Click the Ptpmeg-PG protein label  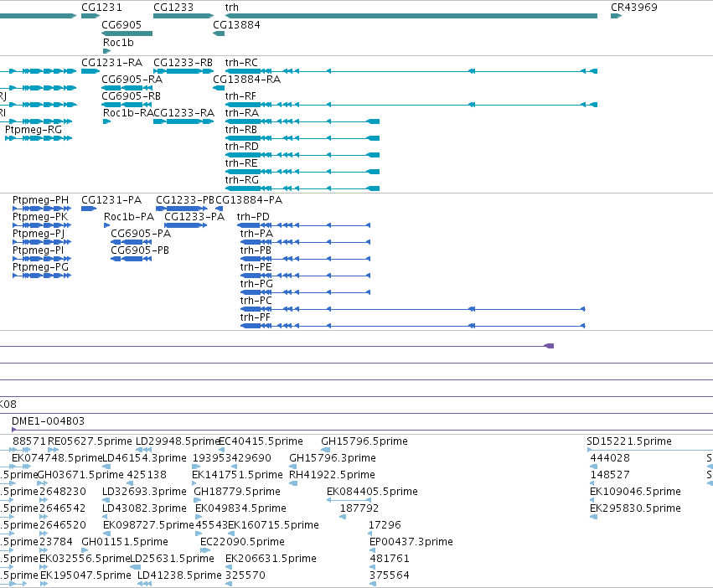pos(40,267)
